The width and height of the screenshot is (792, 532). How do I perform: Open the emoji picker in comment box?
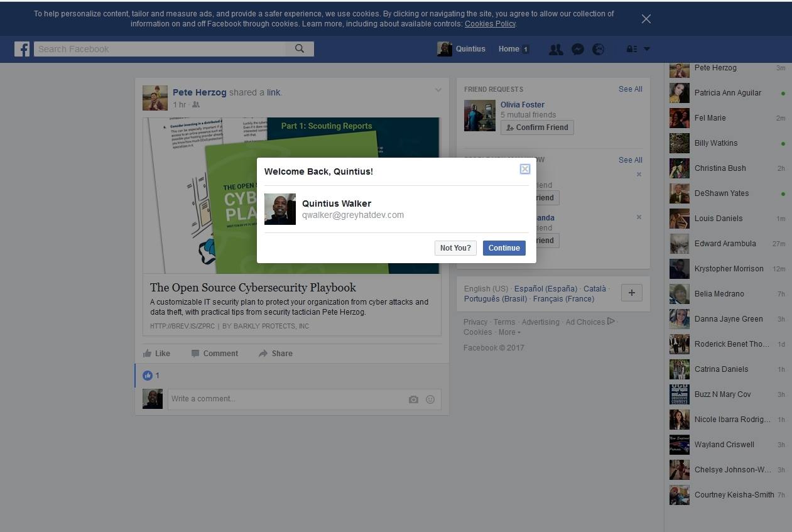(430, 399)
